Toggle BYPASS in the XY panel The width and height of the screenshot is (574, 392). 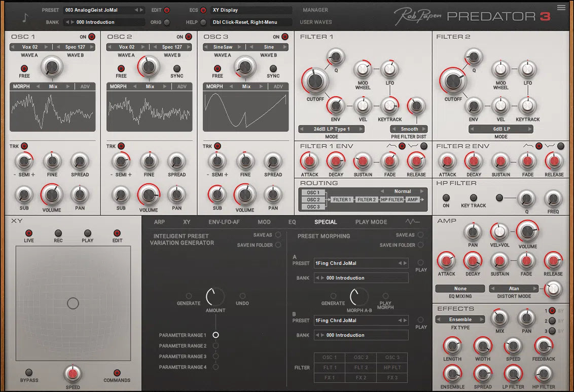click(x=29, y=372)
